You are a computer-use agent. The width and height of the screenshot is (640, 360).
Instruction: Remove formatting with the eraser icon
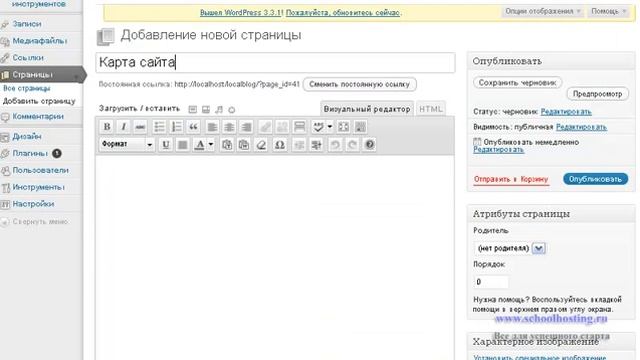[x=261, y=144]
